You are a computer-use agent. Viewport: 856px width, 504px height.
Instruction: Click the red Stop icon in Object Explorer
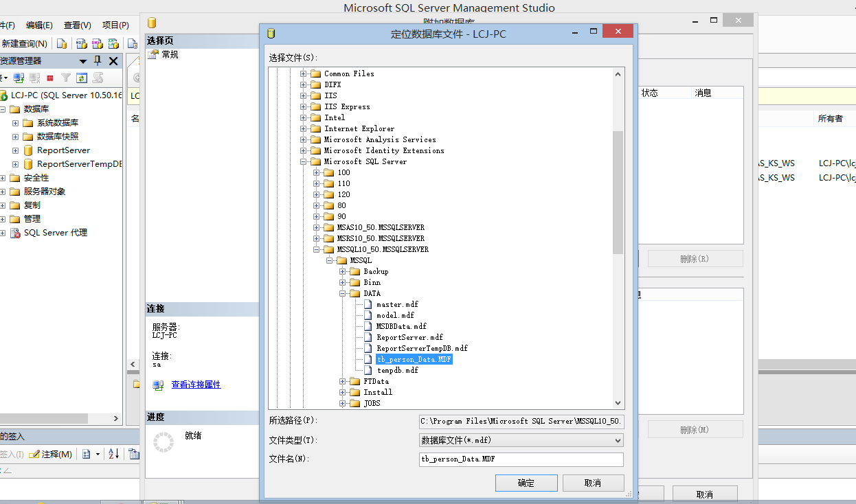click(50, 78)
